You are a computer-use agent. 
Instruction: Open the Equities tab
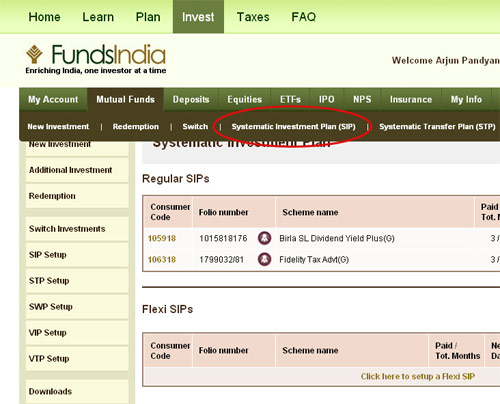pos(245,99)
